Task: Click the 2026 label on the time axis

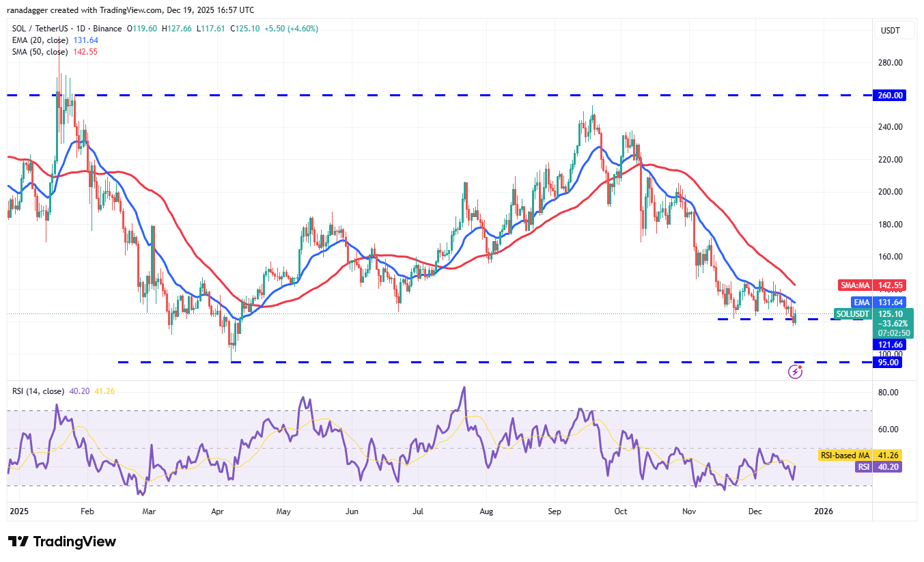Action: coord(824,511)
